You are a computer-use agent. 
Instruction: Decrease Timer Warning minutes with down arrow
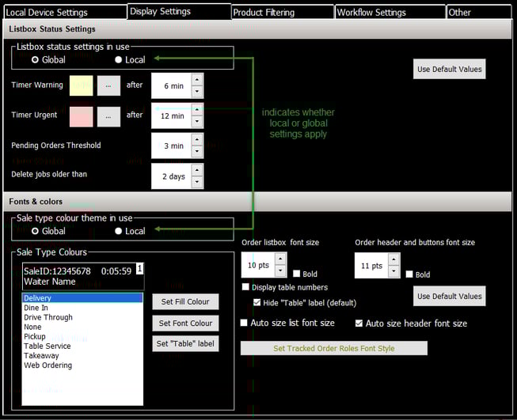pyautogui.click(x=197, y=91)
